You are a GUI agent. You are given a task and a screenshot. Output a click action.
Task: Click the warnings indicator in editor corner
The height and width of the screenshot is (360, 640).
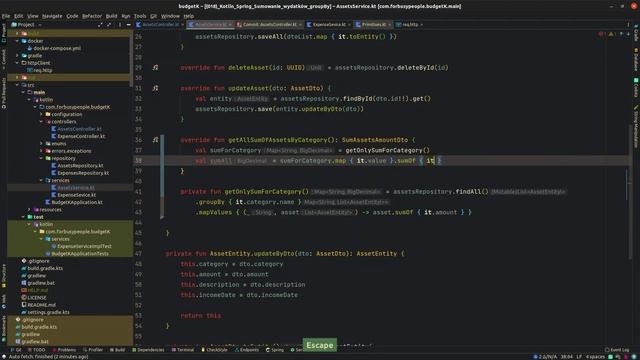[611, 34]
